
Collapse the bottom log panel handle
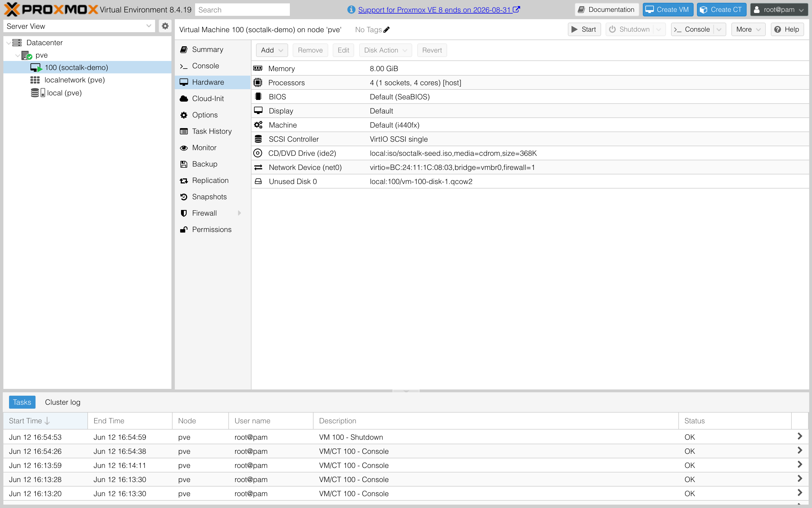(406, 391)
